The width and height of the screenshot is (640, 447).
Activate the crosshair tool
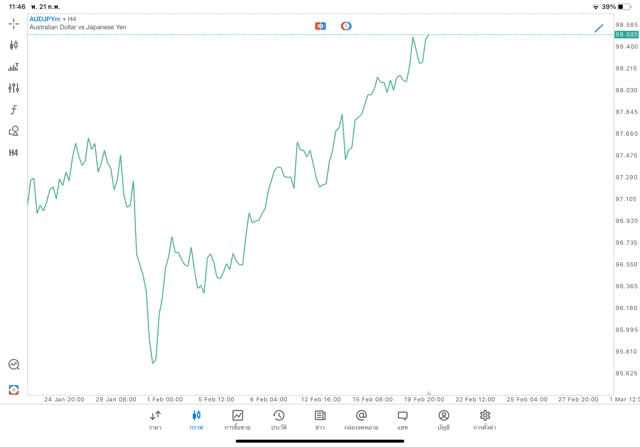13,23
